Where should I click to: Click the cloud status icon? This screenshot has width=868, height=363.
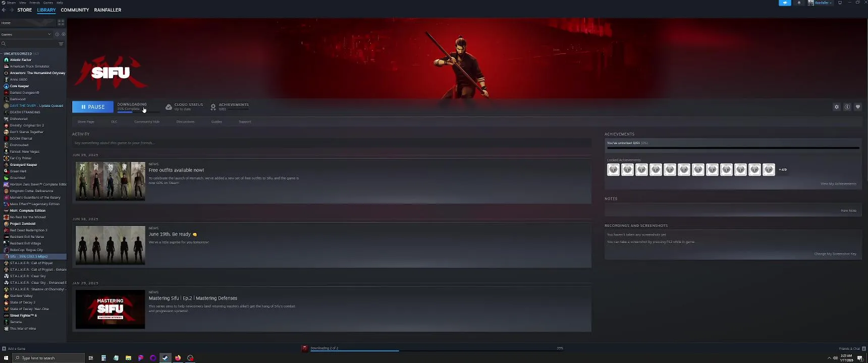[x=169, y=107]
